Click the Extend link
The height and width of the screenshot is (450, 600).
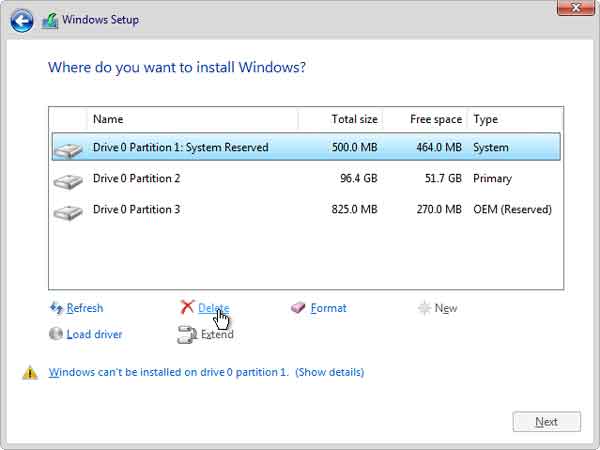click(x=217, y=334)
